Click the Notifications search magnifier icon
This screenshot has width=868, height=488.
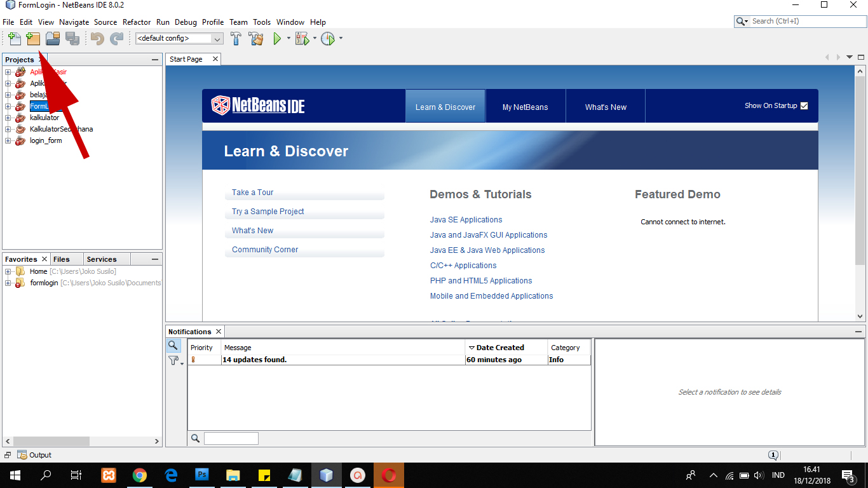tap(174, 346)
